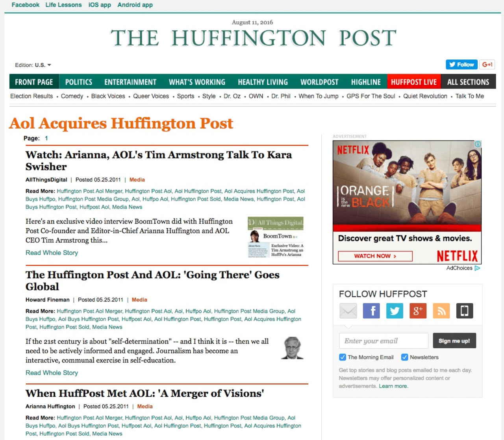Image resolution: width=504 pixels, height=440 pixels.
Task: Click Watch Now on the Netflix ad
Action: (375, 256)
